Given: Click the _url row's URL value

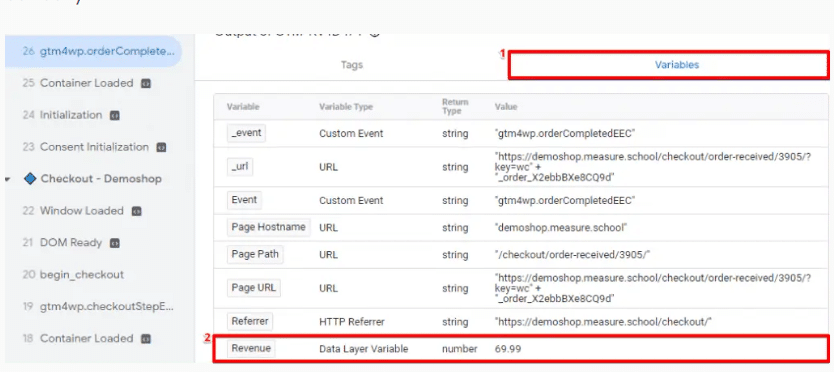Looking at the screenshot, I should point(653,167).
